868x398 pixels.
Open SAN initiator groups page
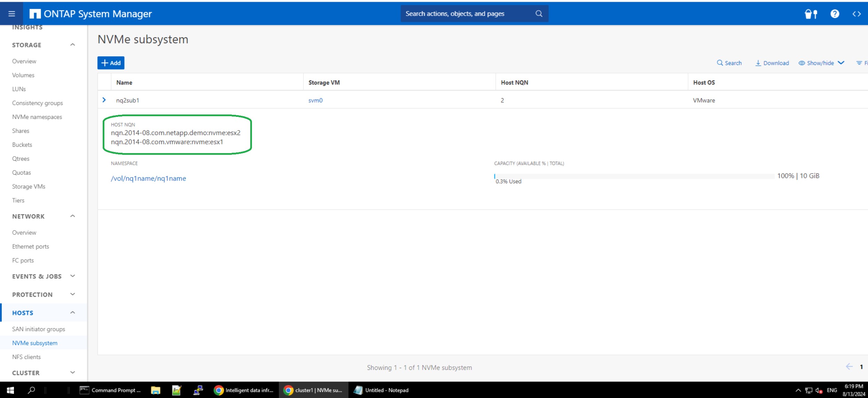point(38,329)
